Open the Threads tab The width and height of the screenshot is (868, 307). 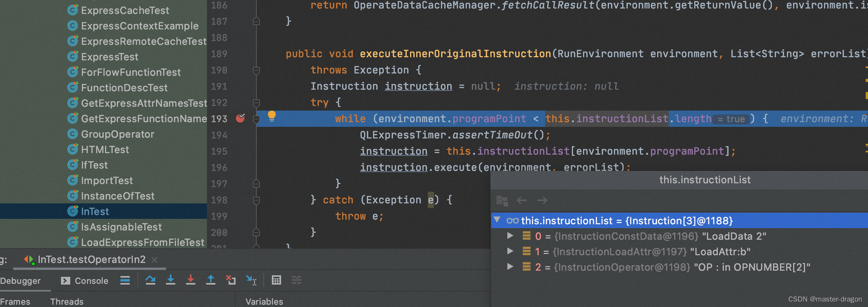(x=67, y=302)
